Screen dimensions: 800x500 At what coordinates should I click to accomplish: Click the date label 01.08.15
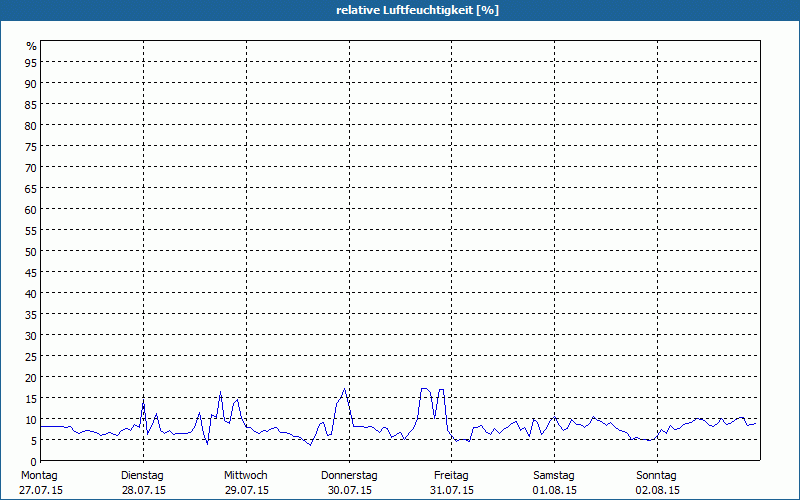pos(554,490)
